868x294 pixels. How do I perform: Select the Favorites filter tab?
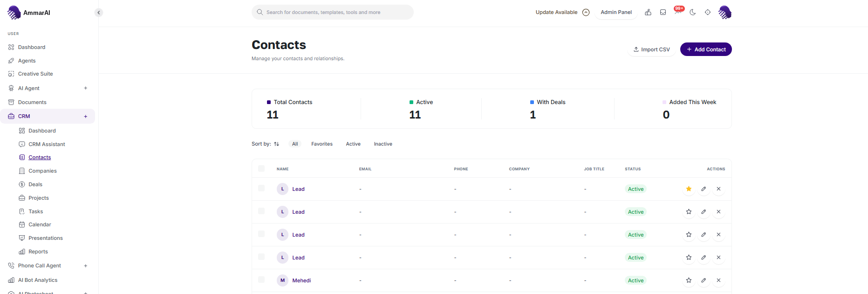click(322, 144)
